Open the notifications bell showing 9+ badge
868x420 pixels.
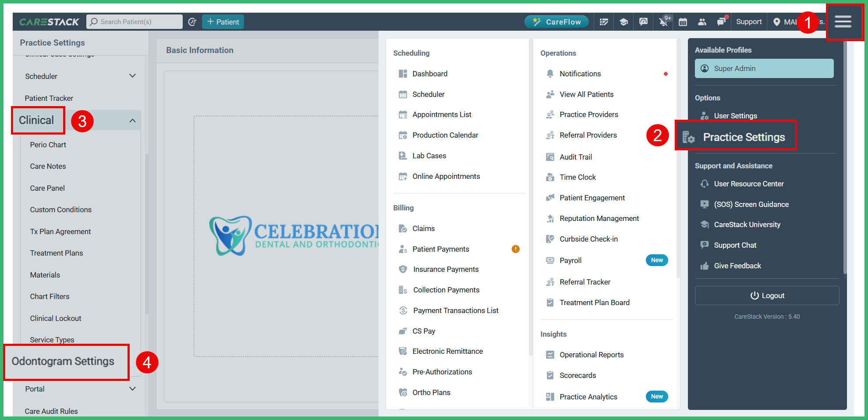(x=663, y=21)
